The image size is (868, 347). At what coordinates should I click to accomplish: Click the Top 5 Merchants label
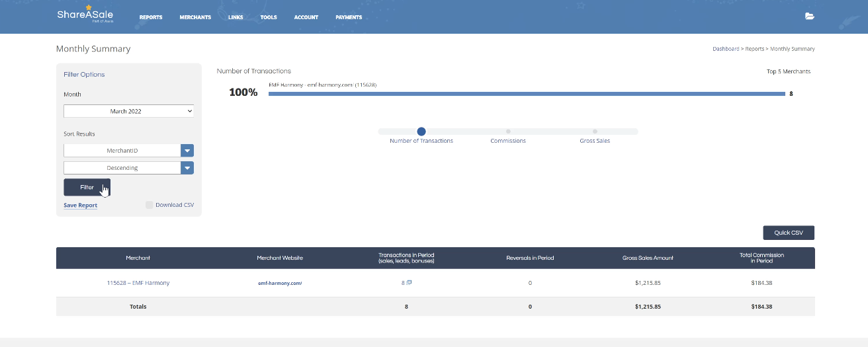pyautogui.click(x=789, y=71)
